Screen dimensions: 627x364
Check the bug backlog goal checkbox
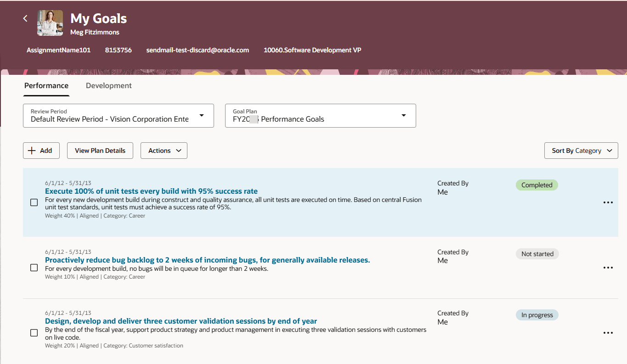34,268
